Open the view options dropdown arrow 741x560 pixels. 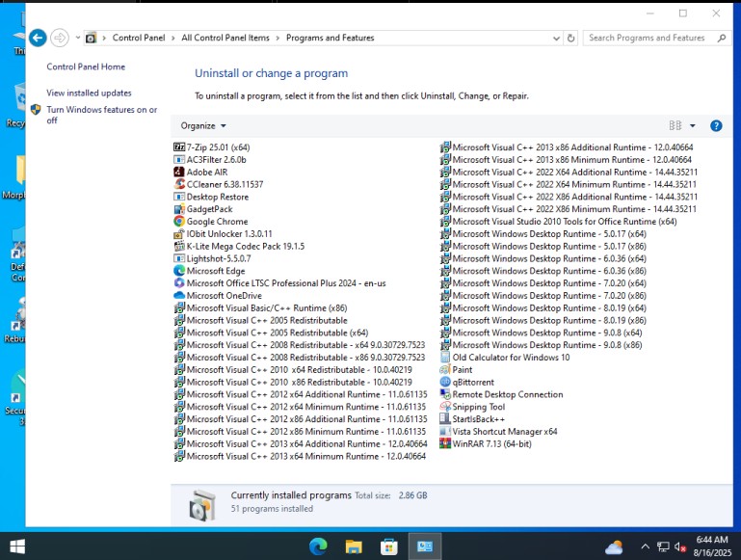click(692, 125)
